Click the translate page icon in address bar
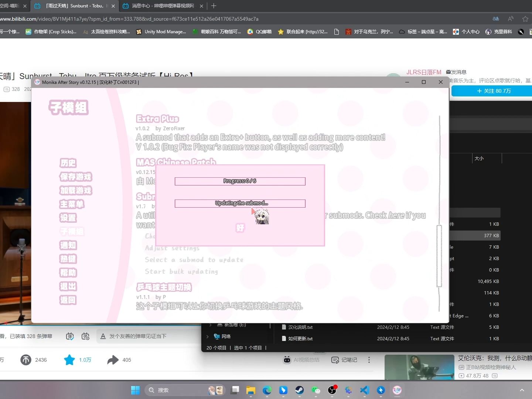The width and height of the screenshot is (532, 399). 496,19
